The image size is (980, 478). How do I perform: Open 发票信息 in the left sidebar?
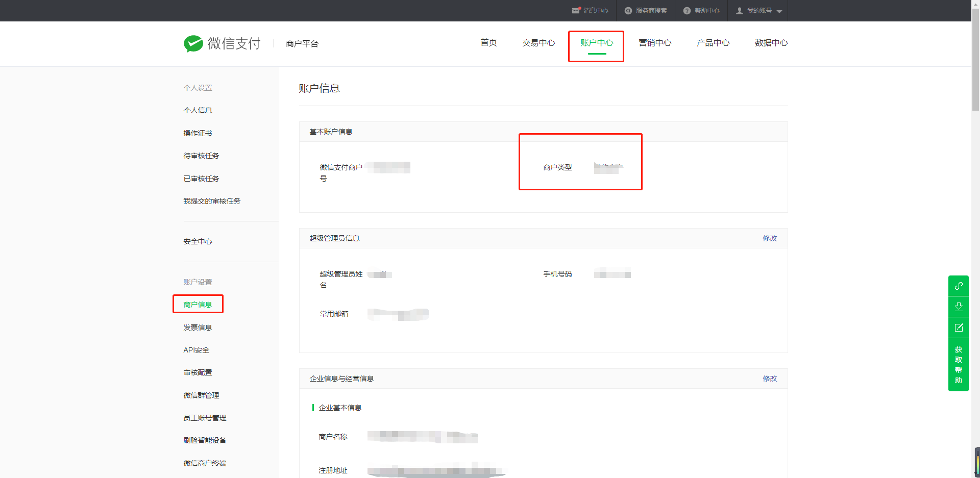point(198,327)
